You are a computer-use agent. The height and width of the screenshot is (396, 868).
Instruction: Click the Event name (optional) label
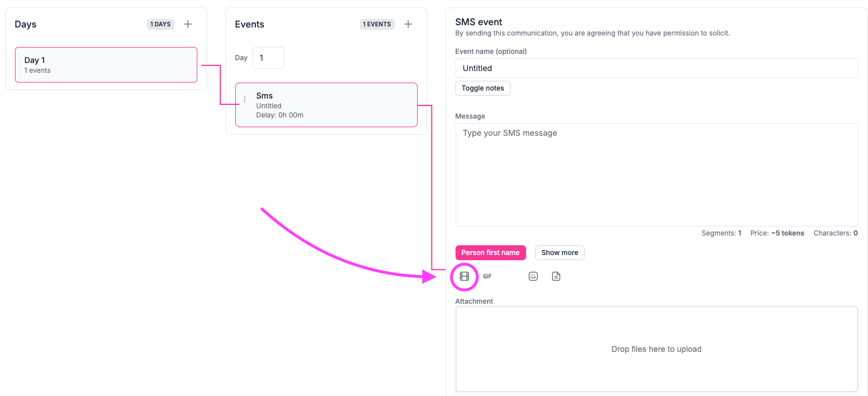[x=491, y=51]
